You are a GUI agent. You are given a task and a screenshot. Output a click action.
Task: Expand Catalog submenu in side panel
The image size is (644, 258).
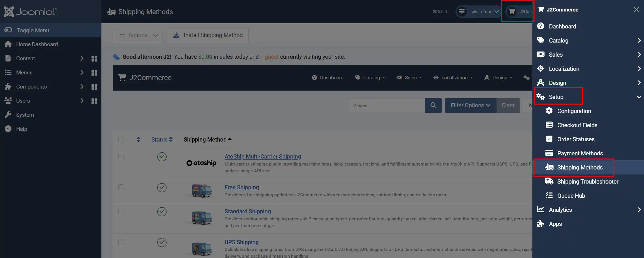click(639, 40)
